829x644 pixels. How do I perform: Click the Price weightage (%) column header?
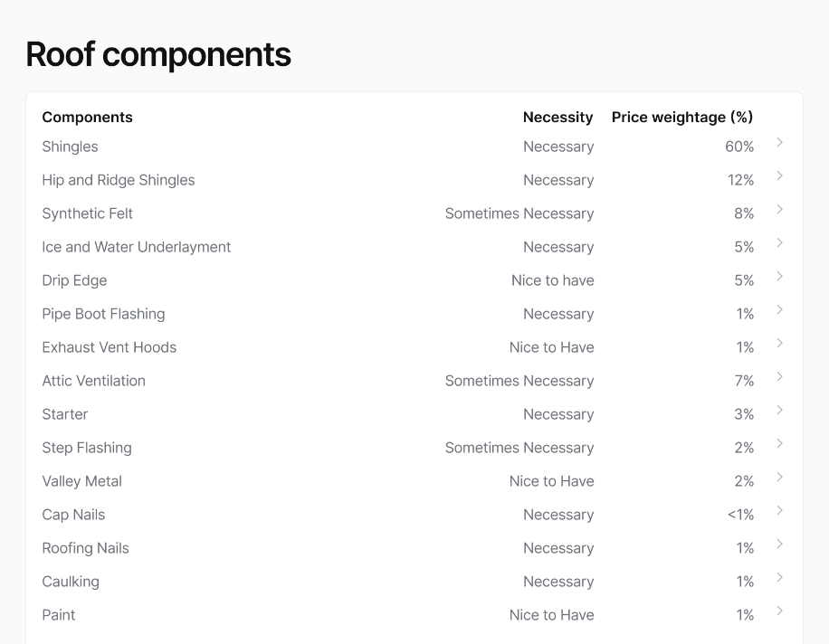point(681,117)
